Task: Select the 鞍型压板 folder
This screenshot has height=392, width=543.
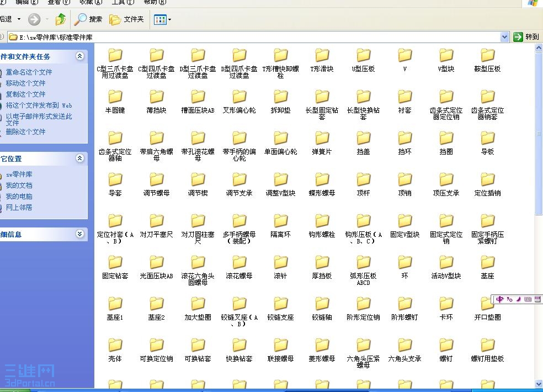Action: coord(487,60)
